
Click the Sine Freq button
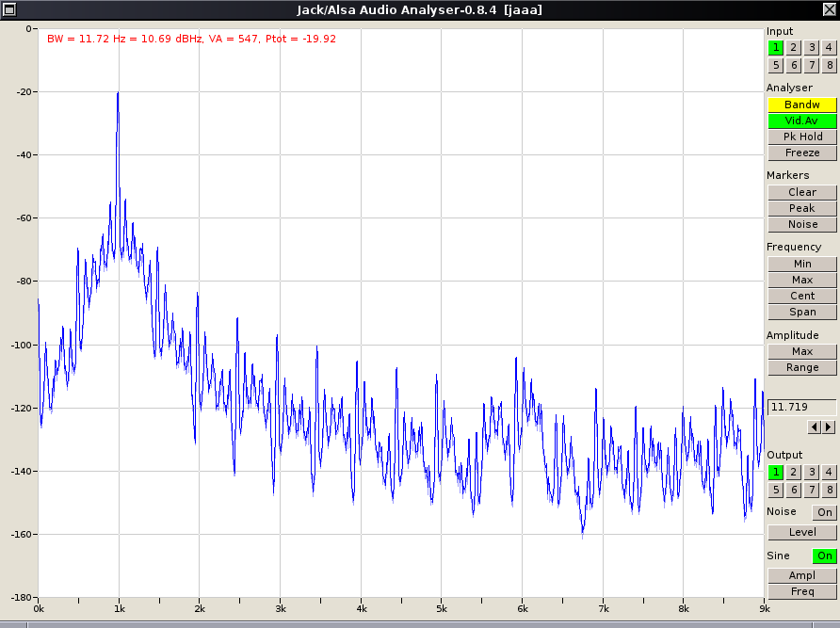pos(802,591)
